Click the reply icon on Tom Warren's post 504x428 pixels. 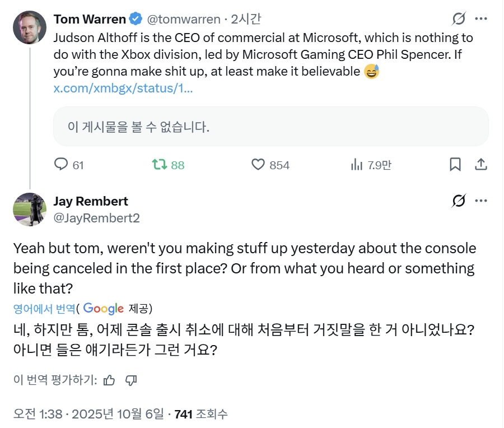tap(60, 165)
